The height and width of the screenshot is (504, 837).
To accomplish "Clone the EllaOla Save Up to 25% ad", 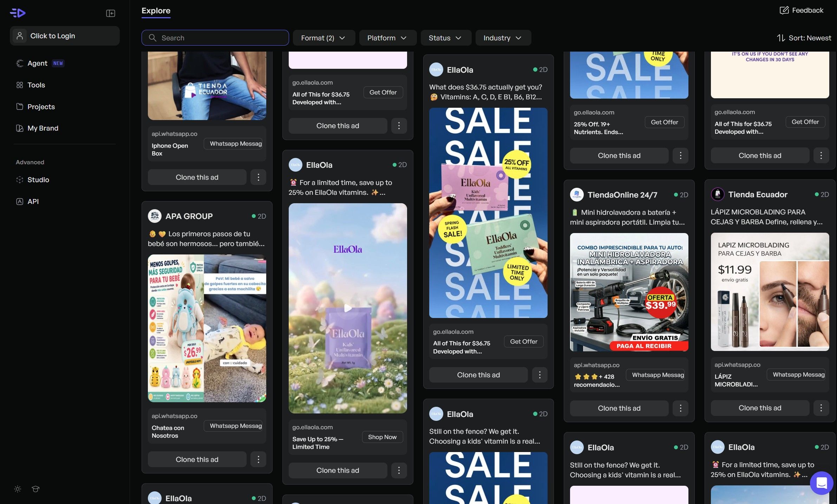I will 338,470.
